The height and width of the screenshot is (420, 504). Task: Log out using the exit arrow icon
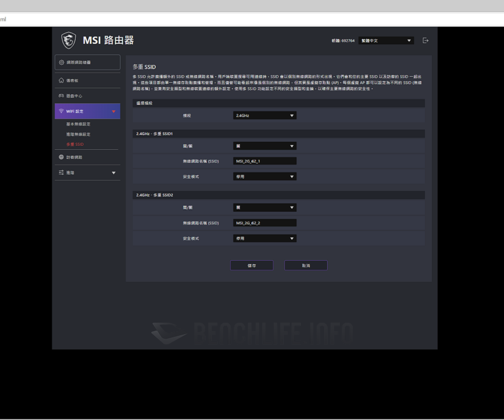tap(425, 40)
